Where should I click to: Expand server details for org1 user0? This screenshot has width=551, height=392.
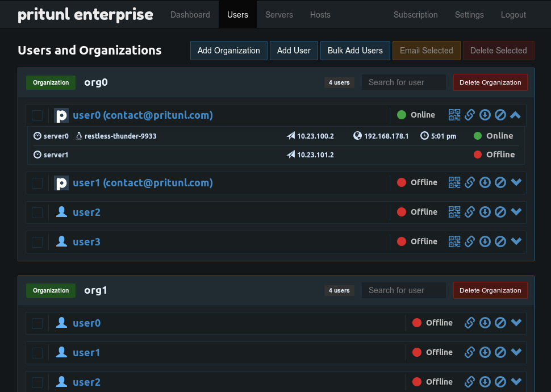(516, 322)
